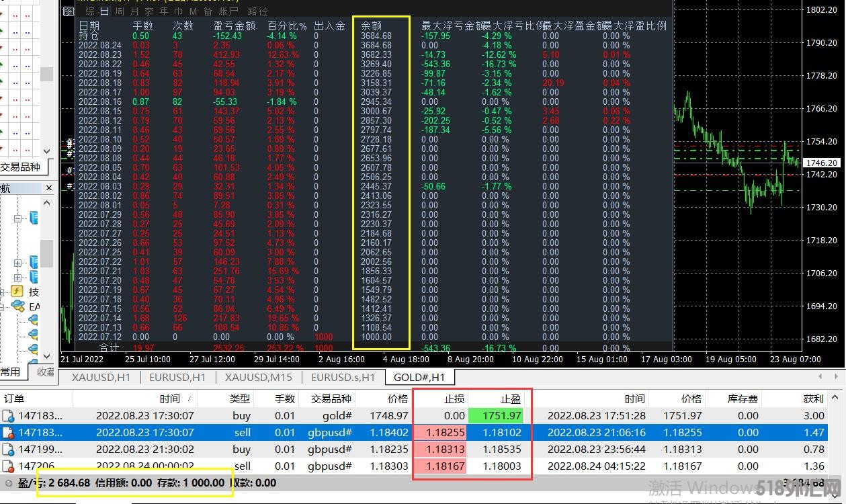Click the sell order icon in highlighted gbpusd# row
This screenshot has height=504, width=846.
tap(8, 433)
